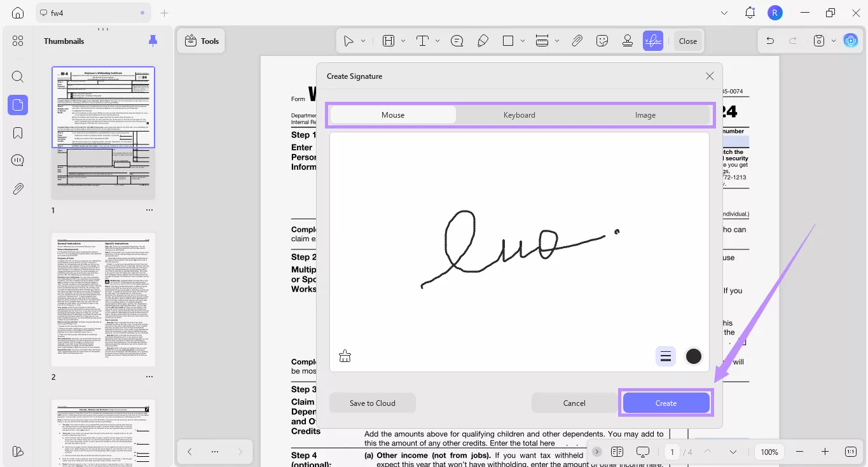Open the shape tool dropdown
This screenshot has width=868, height=467.
(x=522, y=40)
